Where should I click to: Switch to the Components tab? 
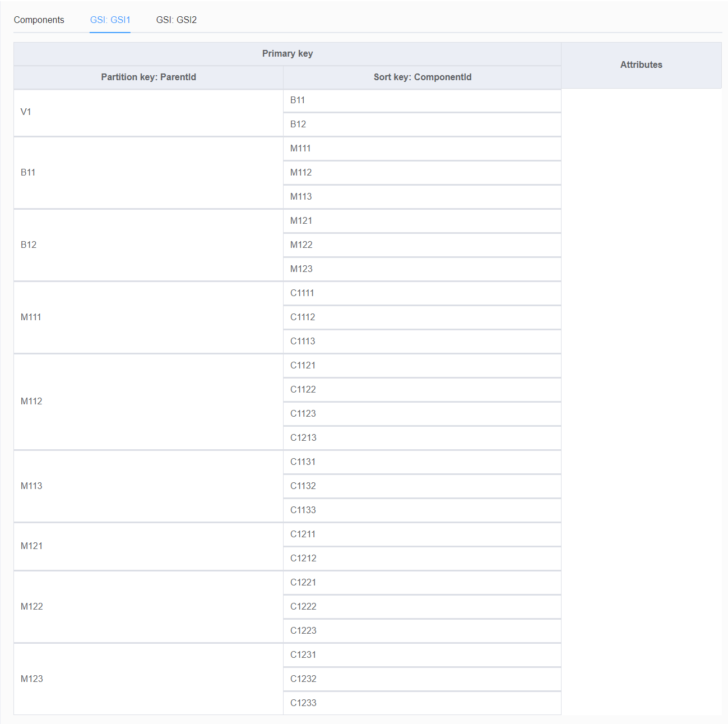[39, 20]
